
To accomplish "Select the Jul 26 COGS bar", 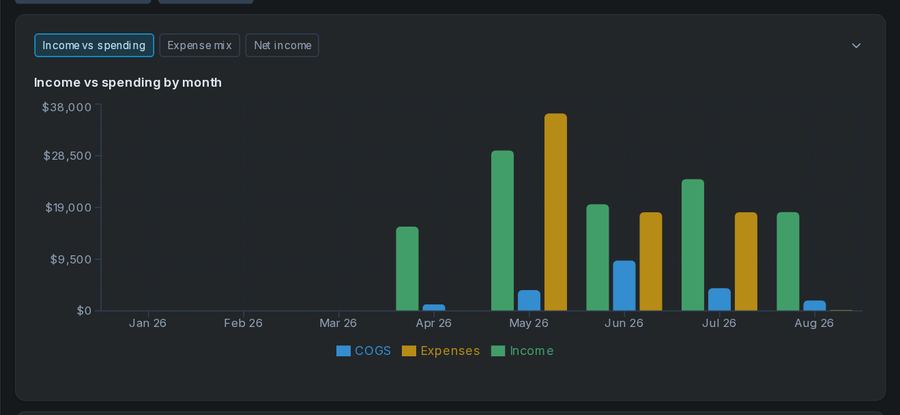I will pyautogui.click(x=720, y=300).
